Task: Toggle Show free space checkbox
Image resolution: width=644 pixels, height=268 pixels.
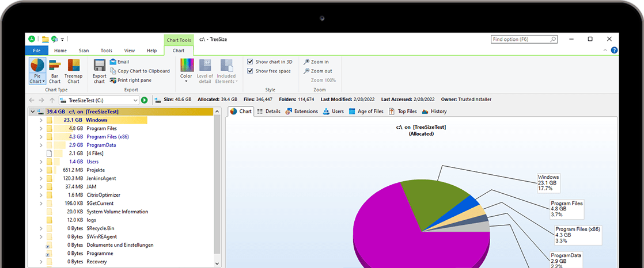Action: 250,71
